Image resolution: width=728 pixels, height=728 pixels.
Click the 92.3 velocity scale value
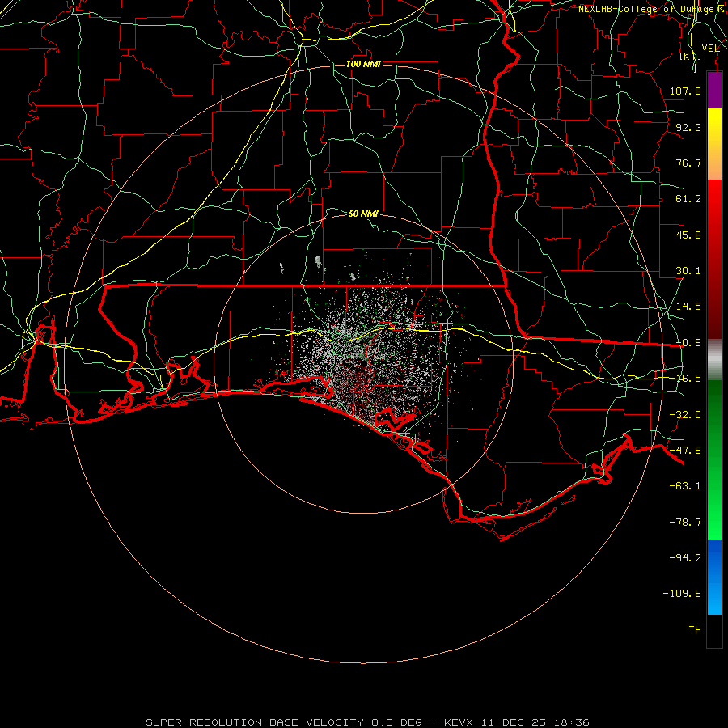click(x=688, y=127)
